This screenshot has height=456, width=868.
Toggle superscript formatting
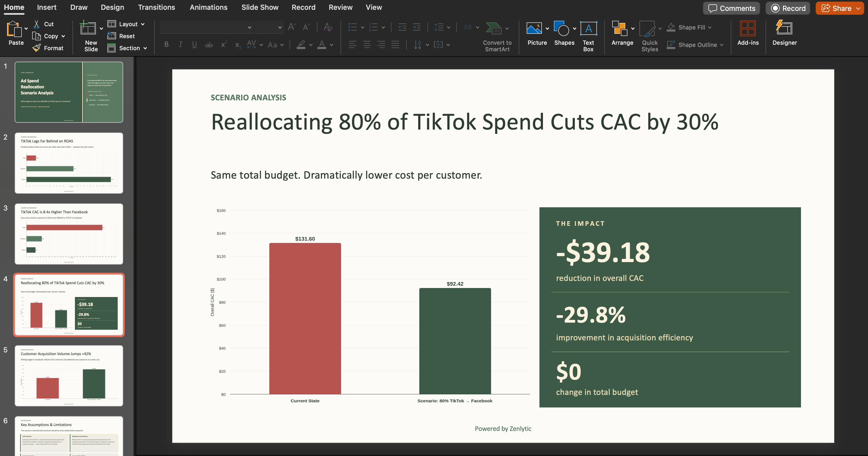pos(224,44)
